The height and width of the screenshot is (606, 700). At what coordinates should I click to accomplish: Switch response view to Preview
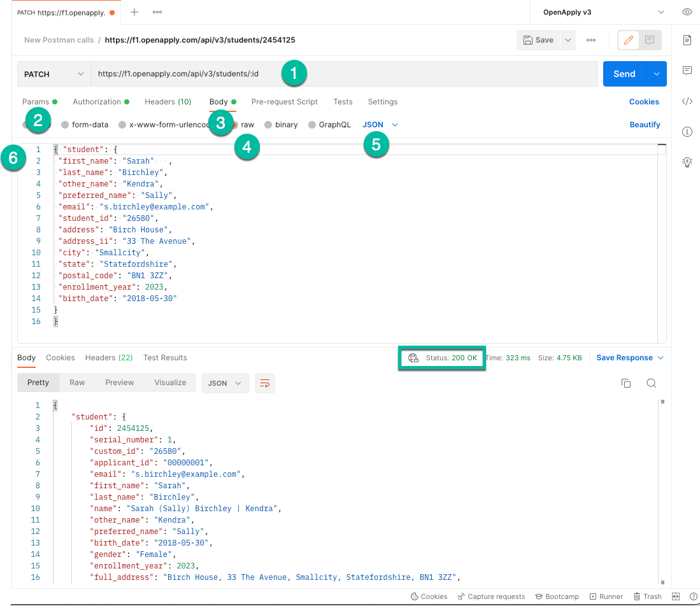click(x=120, y=383)
